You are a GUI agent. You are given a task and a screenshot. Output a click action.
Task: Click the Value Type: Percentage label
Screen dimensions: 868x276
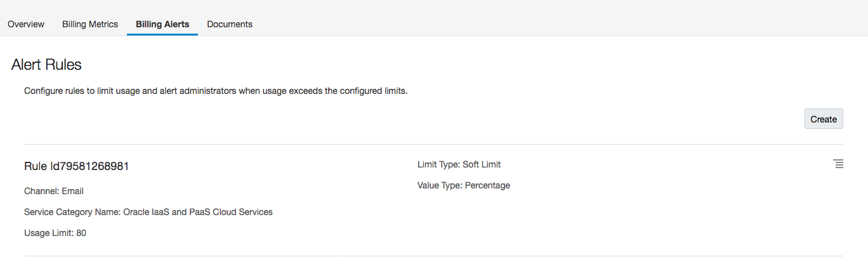(x=464, y=185)
